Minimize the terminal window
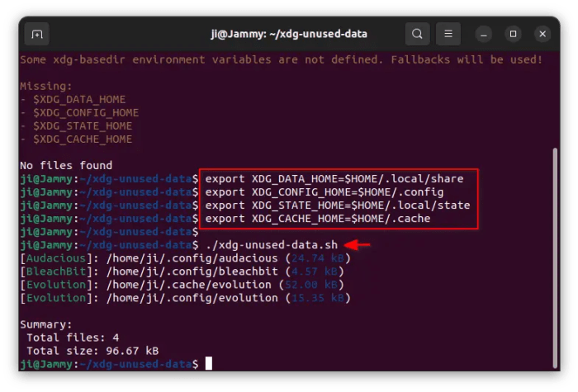 click(484, 35)
